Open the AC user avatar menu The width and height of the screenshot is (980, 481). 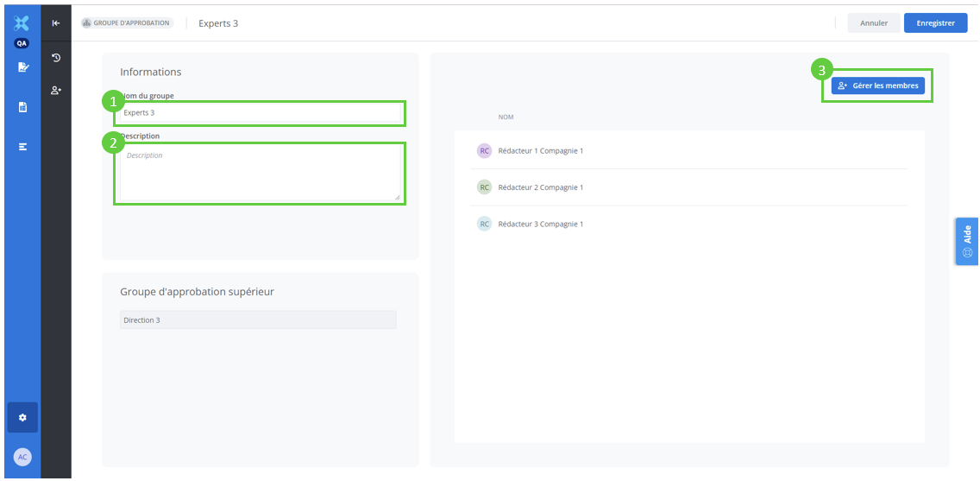pyautogui.click(x=22, y=457)
